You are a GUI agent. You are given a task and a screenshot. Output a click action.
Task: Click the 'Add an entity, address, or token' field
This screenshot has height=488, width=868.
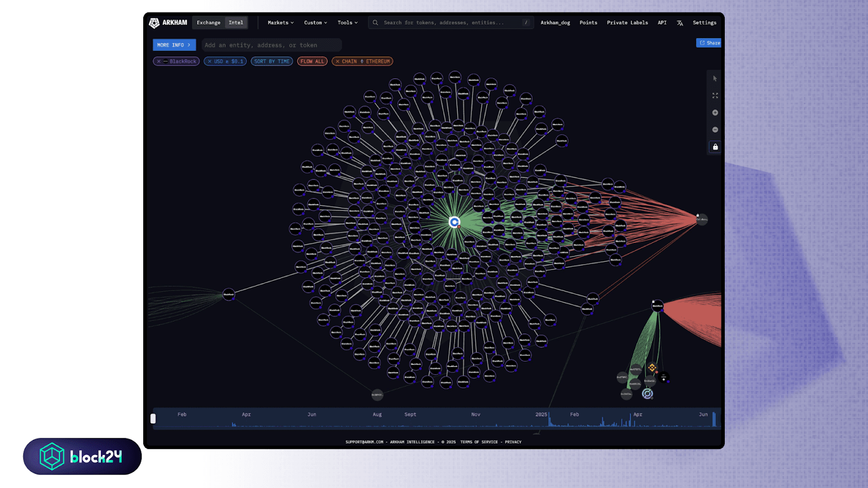(x=271, y=45)
